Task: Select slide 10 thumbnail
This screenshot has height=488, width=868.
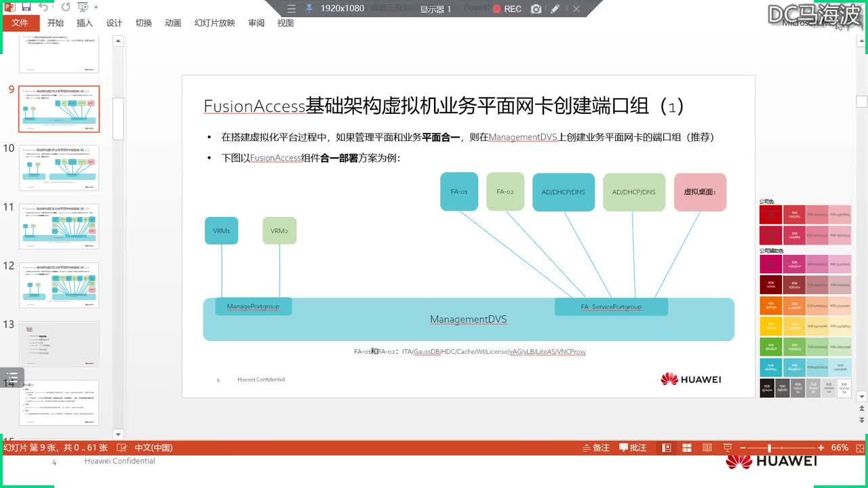Action: tap(59, 167)
